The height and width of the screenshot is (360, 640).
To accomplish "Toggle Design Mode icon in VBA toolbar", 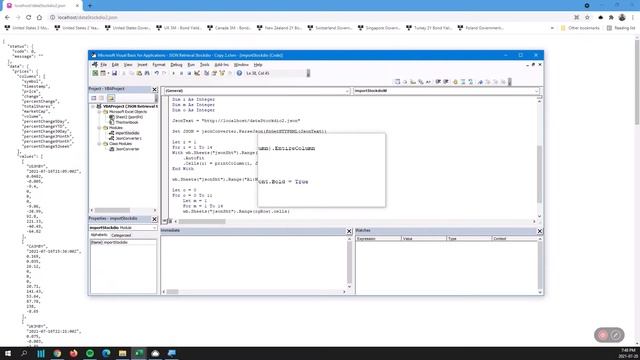I will [197, 73].
